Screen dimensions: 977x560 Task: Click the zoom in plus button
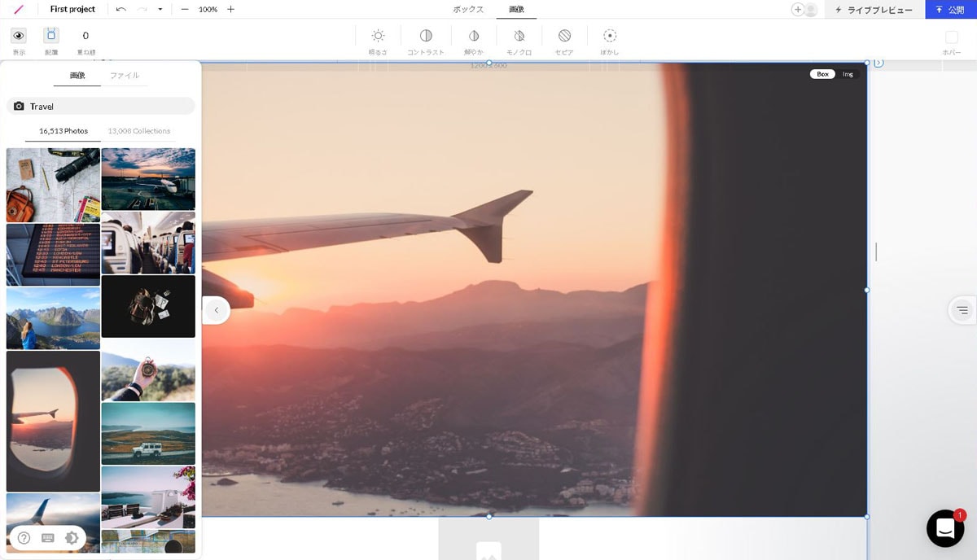point(230,9)
